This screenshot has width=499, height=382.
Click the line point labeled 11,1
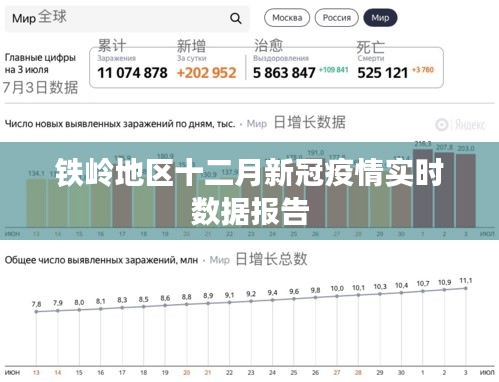coord(466,288)
